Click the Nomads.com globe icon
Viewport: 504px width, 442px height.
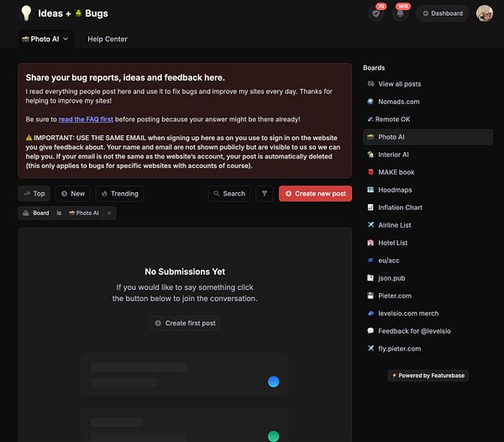click(x=370, y=102)
